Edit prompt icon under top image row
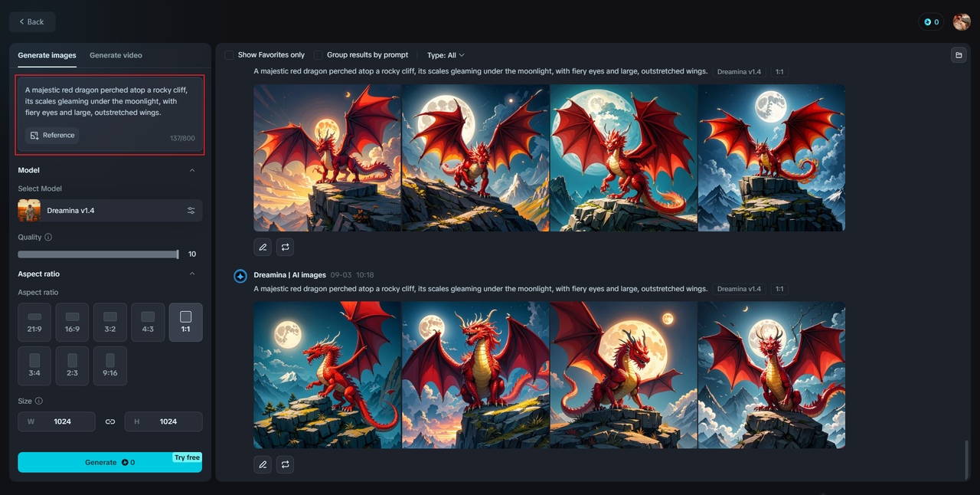Viewport: 980px width, 495px height. (263, 247)
